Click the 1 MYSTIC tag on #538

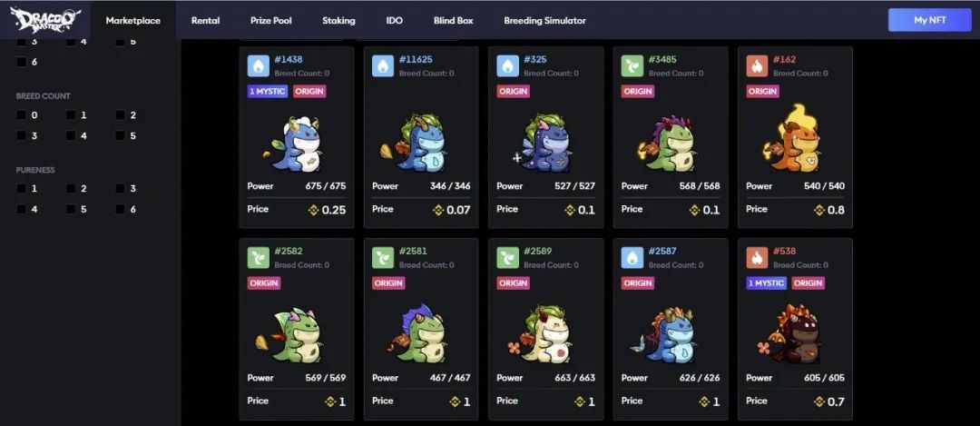[x=767, y=282]
